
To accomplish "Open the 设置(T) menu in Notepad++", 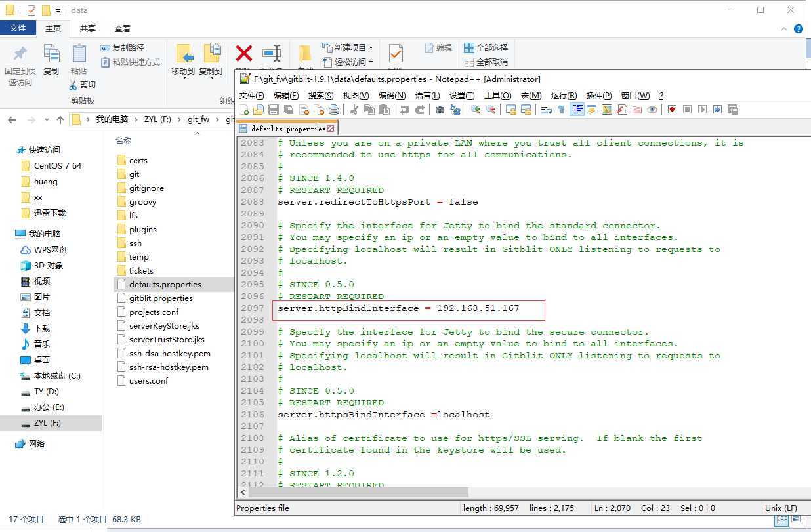I will click(x=462, y=95).
